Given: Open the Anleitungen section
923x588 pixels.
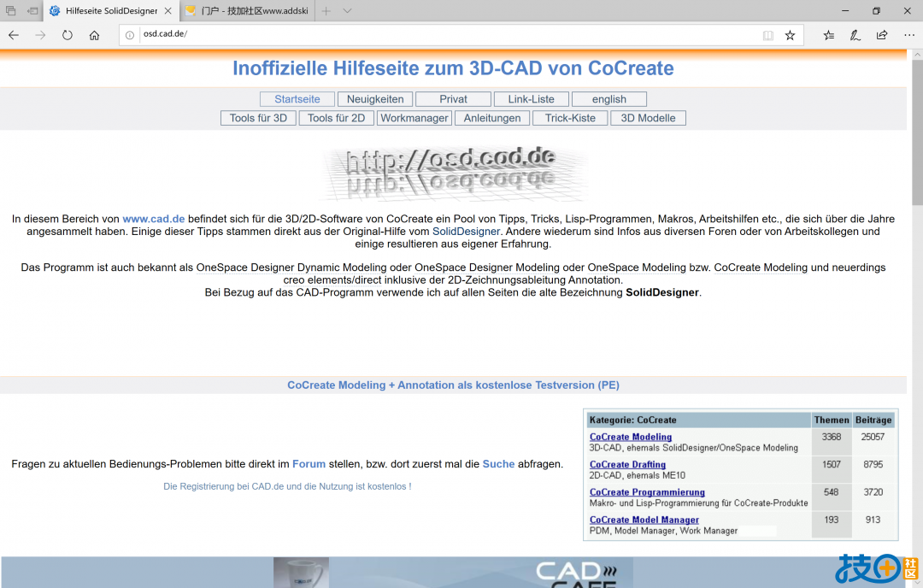Looking at the screenshot, I should pyautogui.click(x=492, y=118).
